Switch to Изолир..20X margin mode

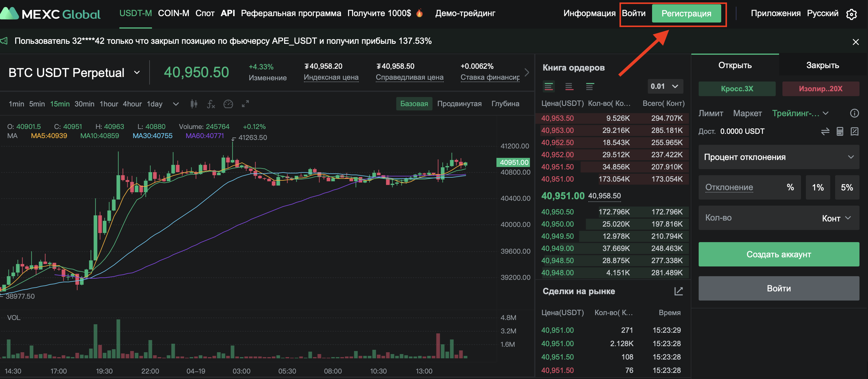820,89
